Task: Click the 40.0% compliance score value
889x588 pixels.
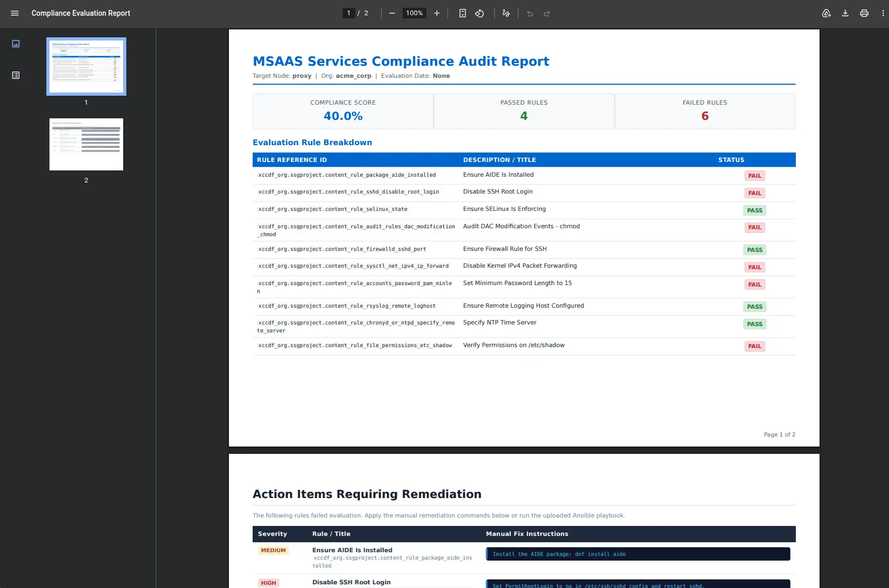Action: pyautogui.click(x=343, y=116)
